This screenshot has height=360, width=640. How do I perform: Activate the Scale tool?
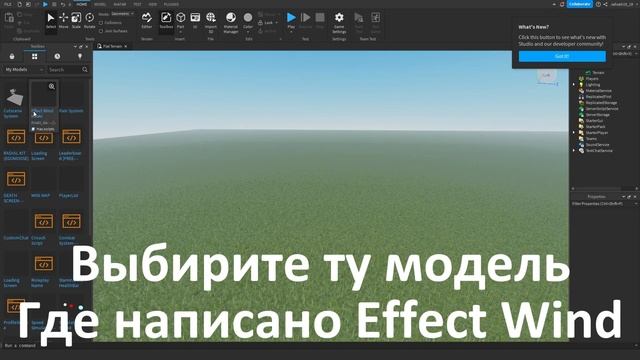(x=76, y=21)
